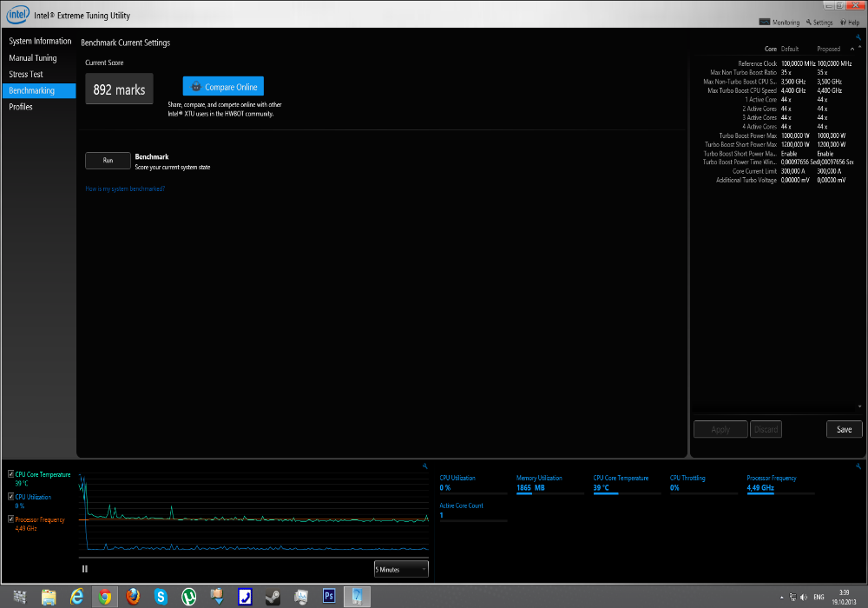Run the benchmark
The height and width of the screenshot is (608, 868).
pyautogui.click(x=108, y=161)
